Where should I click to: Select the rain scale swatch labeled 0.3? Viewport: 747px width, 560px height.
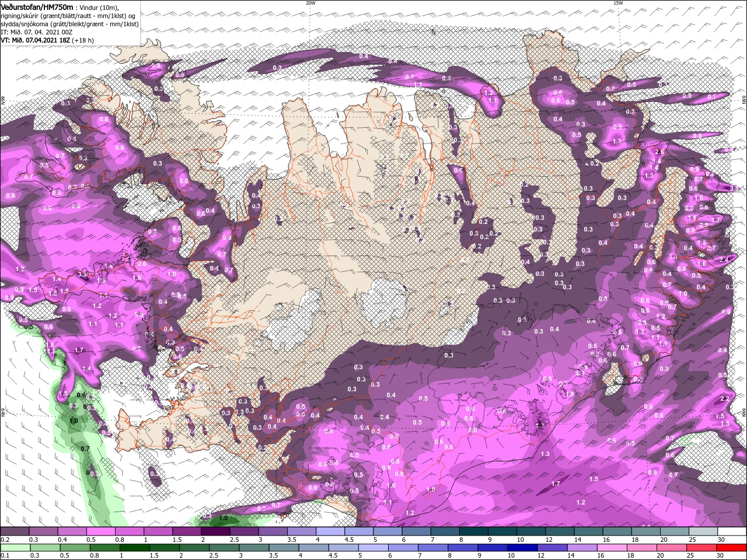coord(46,548)
